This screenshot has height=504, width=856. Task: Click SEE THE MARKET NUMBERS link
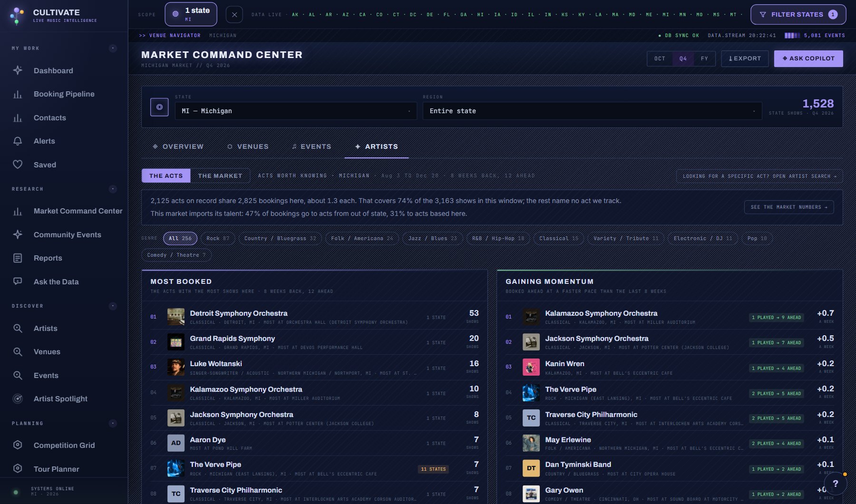(789, 207)
